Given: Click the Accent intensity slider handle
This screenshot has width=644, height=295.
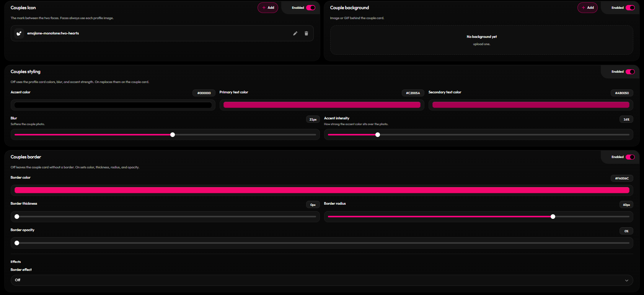Looking at the screenshot, I should point(378,135).
